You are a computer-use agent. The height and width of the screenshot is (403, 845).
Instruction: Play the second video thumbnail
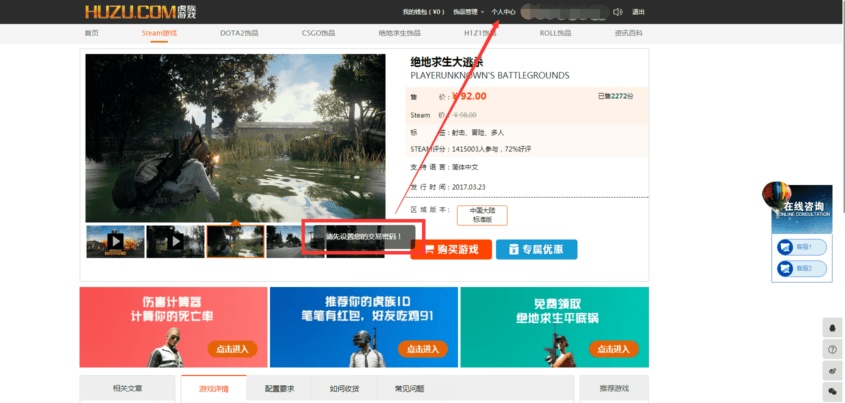point(175,241)
